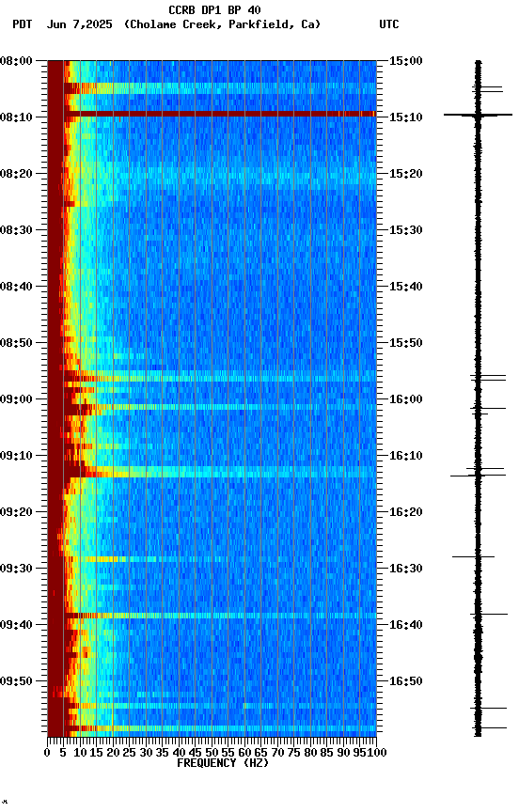The image size is (519, 812).
Task: Click the '90' frequency axis tick label
Action: coord(343,753)
